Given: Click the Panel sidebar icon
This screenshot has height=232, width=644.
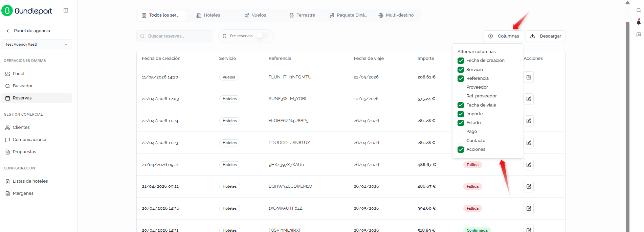Looking at the screenshot, I should [x=7, y=74].
